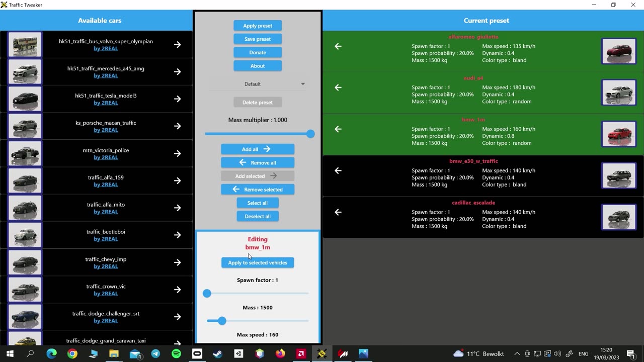
Task: Select the alfaromeo_giulietta car thumbnail
Action: point(619,51)
